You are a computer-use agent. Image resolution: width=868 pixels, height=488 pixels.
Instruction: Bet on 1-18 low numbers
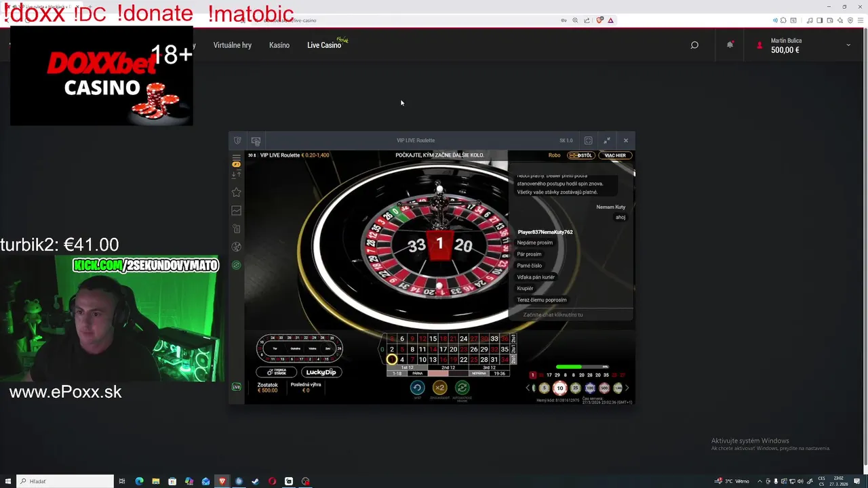pyautogui.click(x=397, y=373)
